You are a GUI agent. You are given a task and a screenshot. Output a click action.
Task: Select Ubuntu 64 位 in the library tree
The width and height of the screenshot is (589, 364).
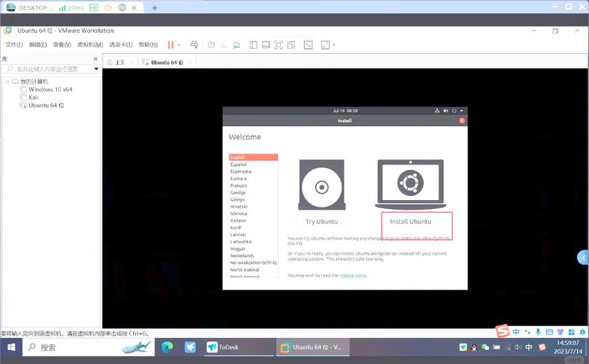coord(46,106)
